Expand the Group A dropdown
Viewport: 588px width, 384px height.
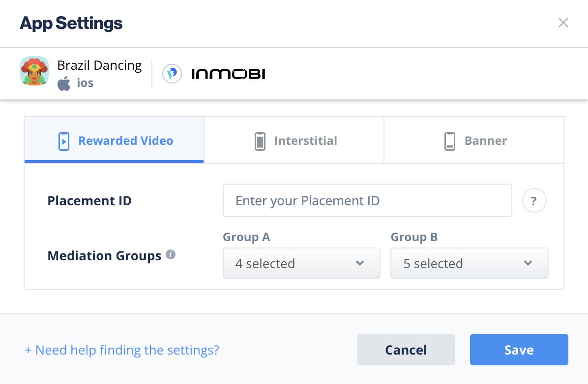(301, 263)
